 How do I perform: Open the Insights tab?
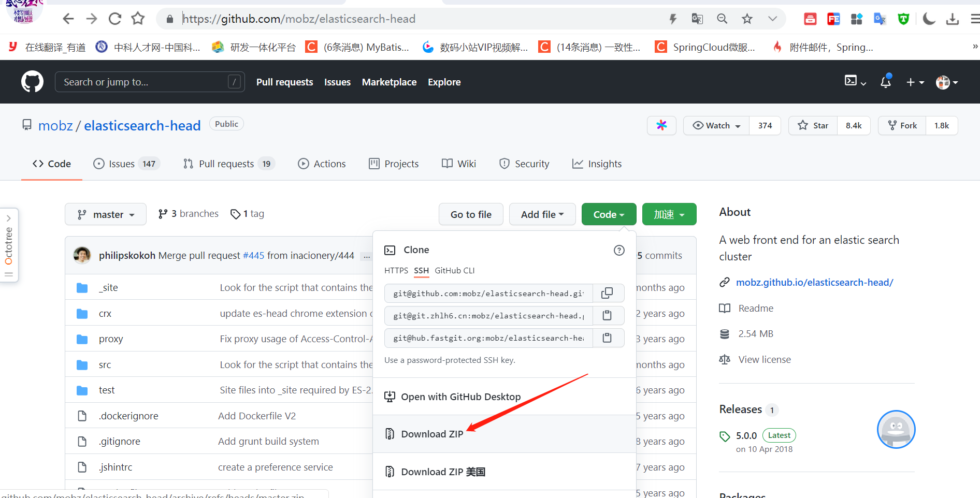[597, 164]
